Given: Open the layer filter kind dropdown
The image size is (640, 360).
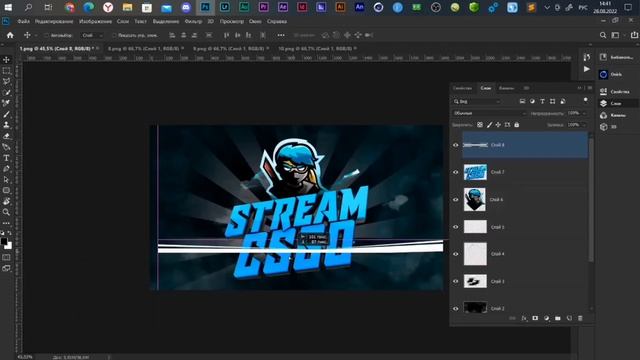Looking at the screenshot, I should pyautogui.click(x=477, y=101).
